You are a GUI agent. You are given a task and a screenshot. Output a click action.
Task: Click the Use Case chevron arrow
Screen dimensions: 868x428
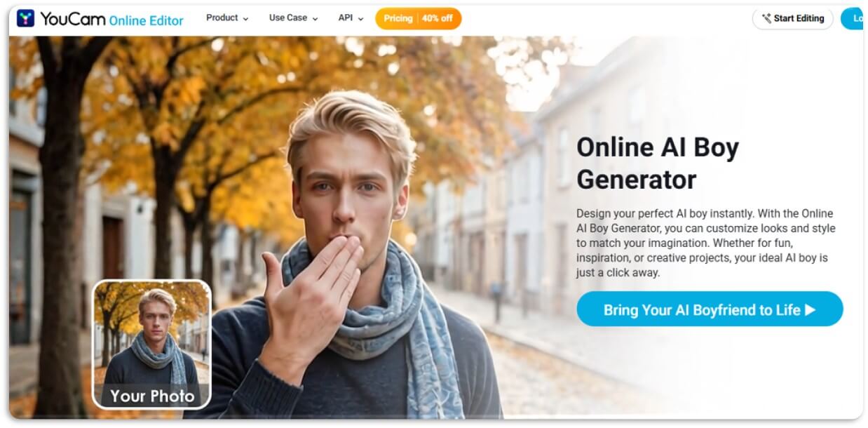[315, 19]
